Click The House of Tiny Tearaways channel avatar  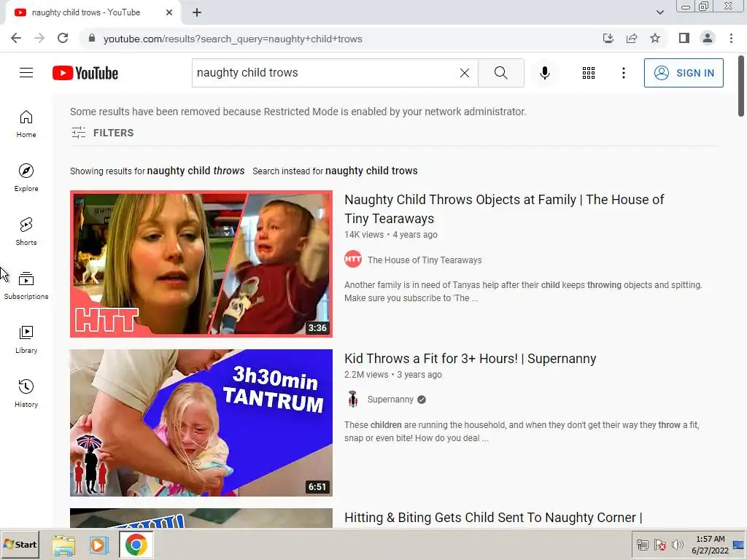pyautogui.click(x=353, y=260)
